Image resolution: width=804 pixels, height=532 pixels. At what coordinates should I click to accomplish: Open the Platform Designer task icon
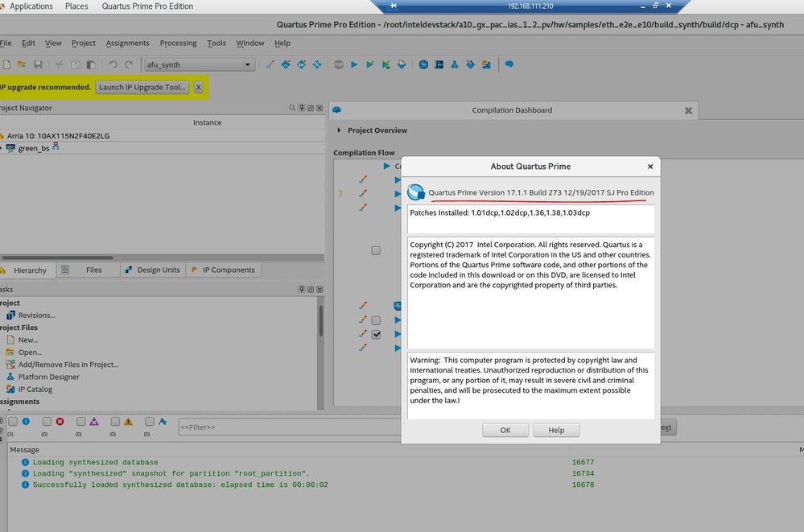pyautogui.click(x=11, y=377)
